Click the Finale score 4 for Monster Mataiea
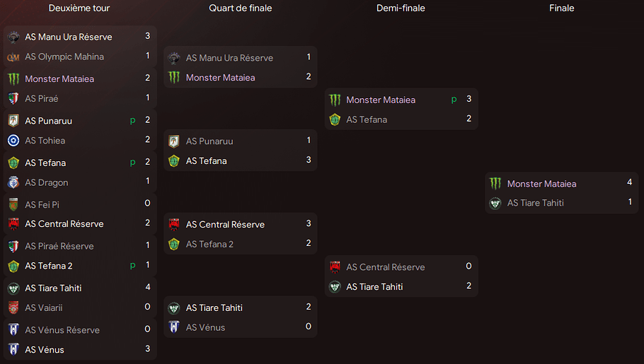Screen dimensions: 644x364 tap(629, 182)
